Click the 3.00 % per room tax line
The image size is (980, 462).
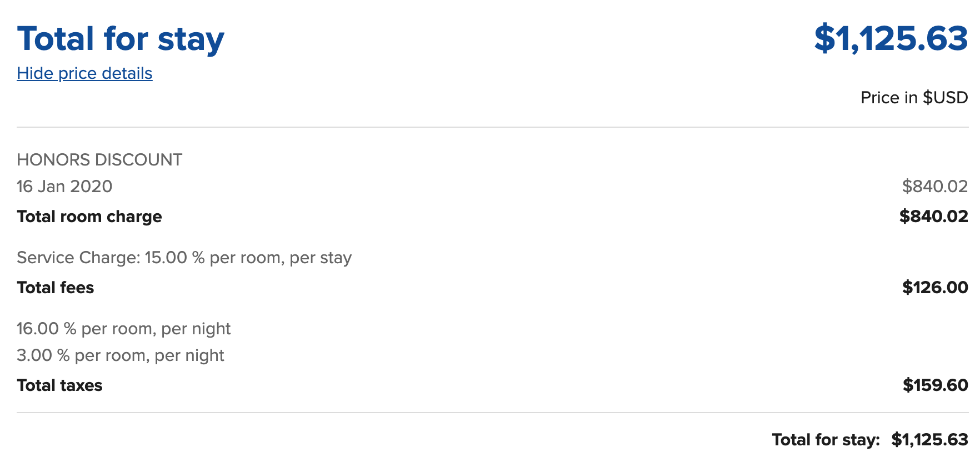point(120,355)
